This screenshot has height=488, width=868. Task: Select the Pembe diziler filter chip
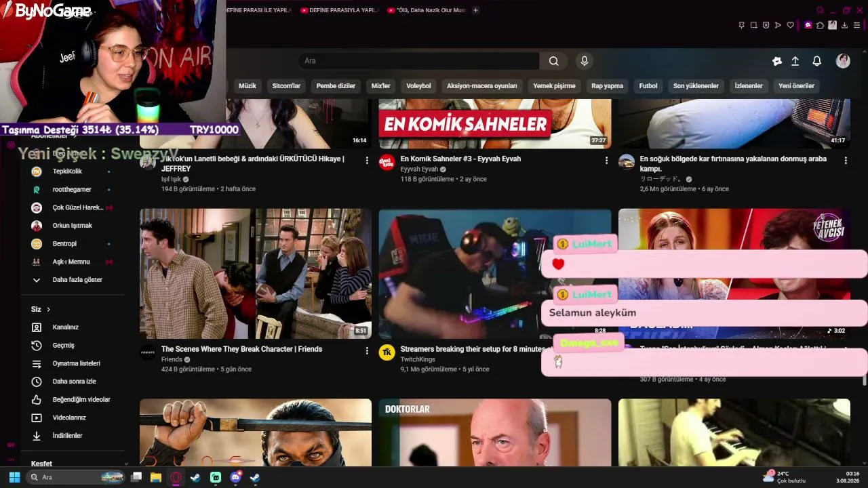[336, 86]
